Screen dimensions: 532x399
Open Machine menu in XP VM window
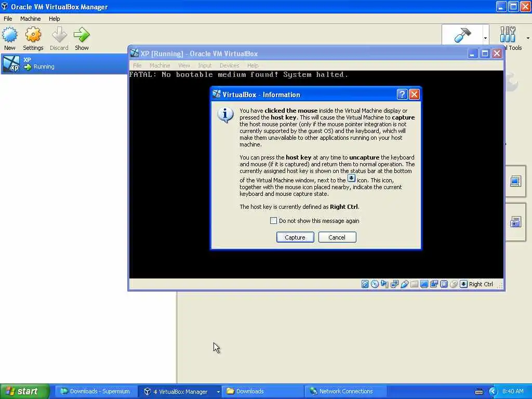click(x=159, y=65)
